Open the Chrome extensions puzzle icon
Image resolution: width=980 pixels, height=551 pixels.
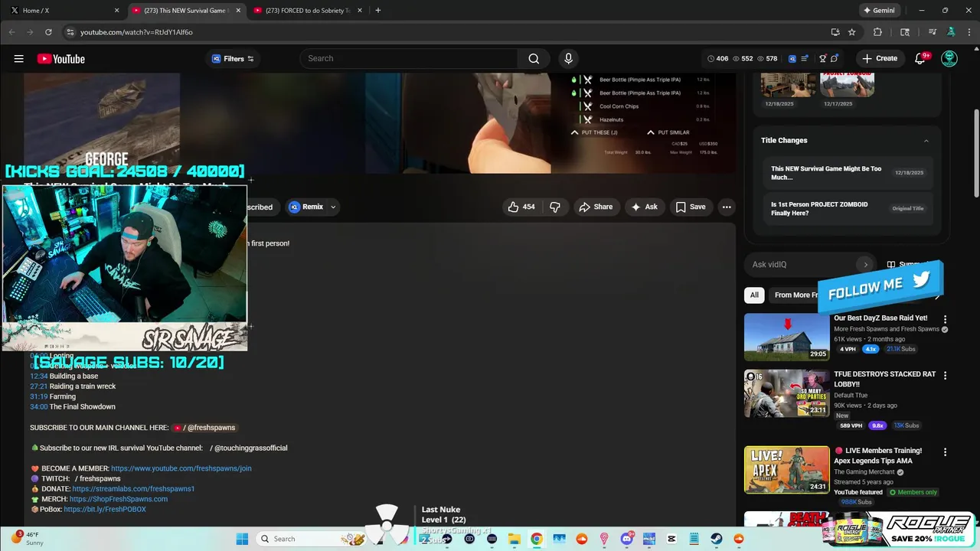pos(877,32)
